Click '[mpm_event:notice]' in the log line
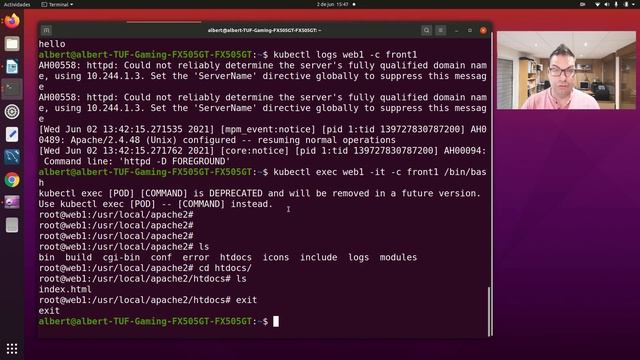 click(268, 129)
